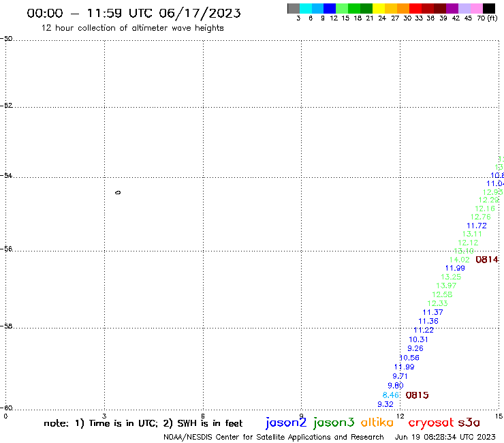This screenshot has height=443, width=504.
Task: Select the 10.31 wave height value
Action: (418, 339)
